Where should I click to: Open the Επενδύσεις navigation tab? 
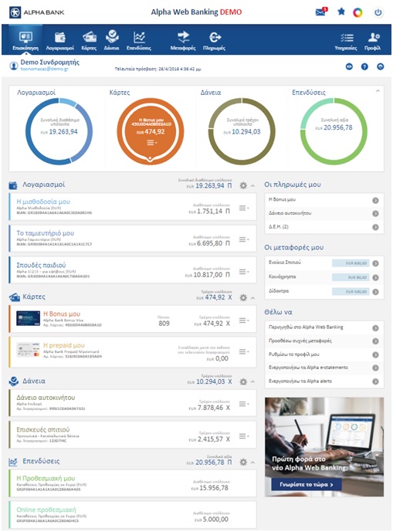pyautogui.click(x=139, y=41)
